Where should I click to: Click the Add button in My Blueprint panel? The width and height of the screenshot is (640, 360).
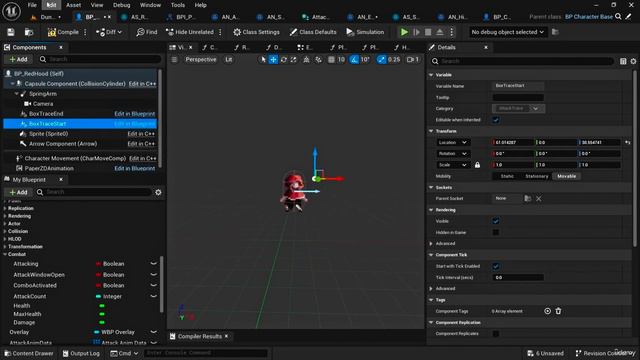click(x=18, y=192)
